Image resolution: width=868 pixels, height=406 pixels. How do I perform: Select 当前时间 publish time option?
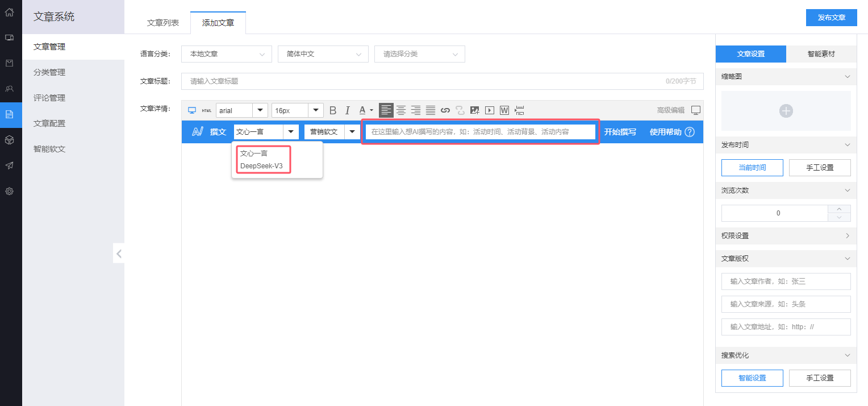point(752,168)
